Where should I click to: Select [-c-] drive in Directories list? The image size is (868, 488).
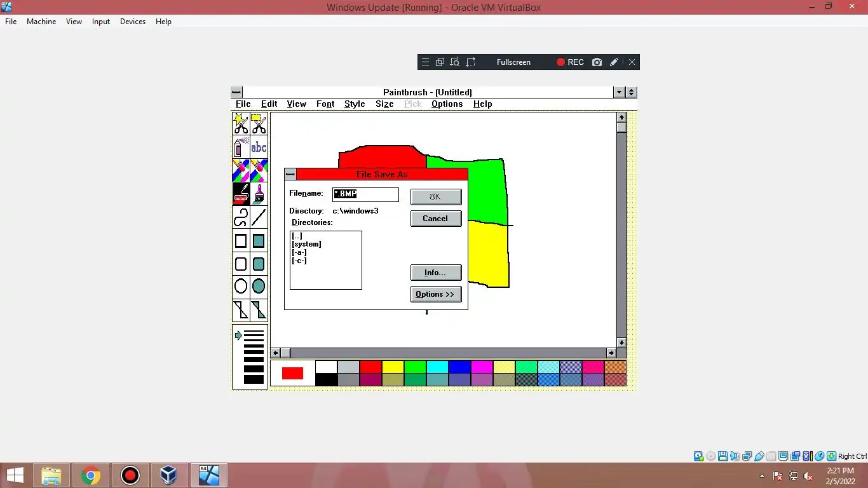point(299,261)
